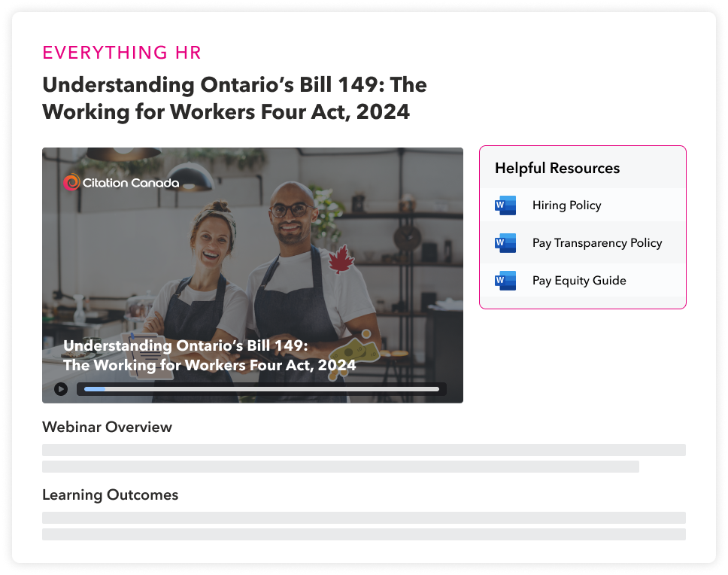Viewport: 728px width, 575px height.
Task: Click the white video title overlay text
Action: click(x=209, y=356)
